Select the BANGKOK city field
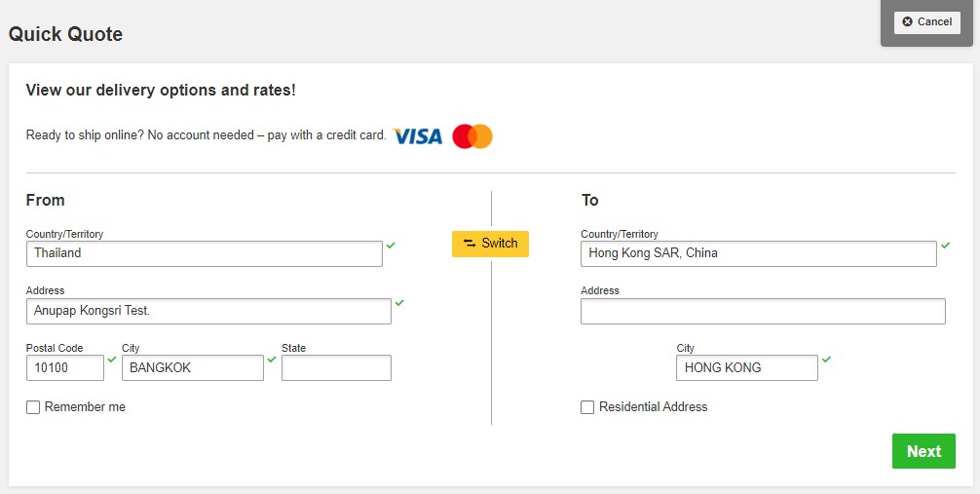 [x=193, y=367]
